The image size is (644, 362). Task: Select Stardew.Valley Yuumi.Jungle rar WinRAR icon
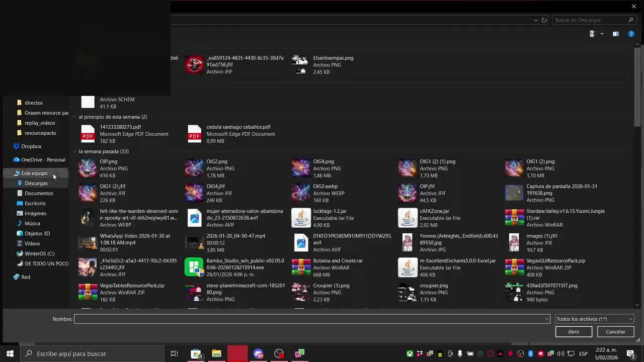point(514,218)
